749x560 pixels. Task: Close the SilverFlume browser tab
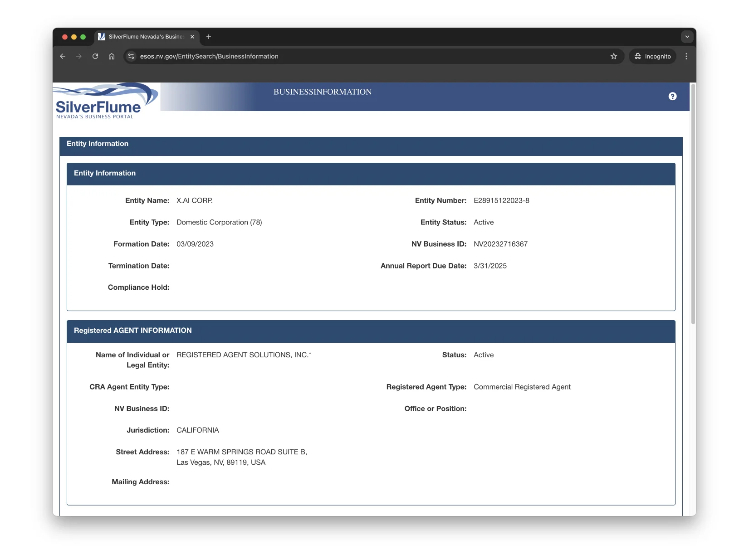point(192,37)
